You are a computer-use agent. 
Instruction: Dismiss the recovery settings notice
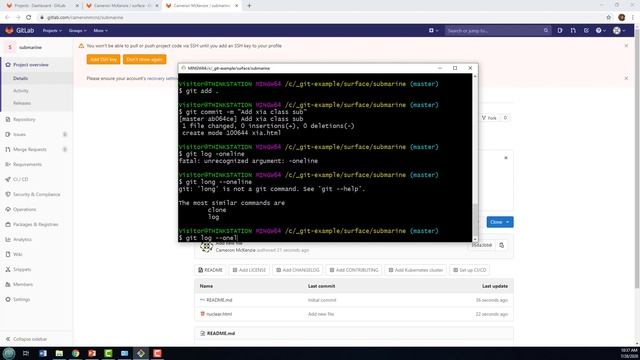coord(626,78)
